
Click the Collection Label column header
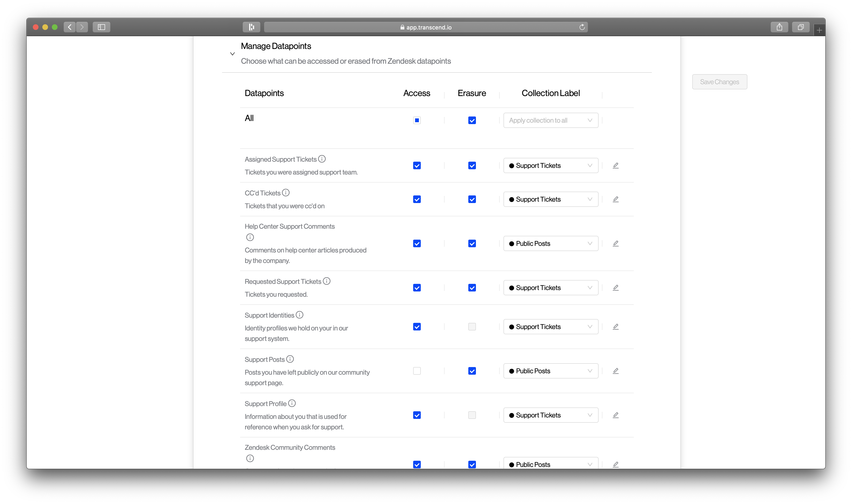tap(551, 93)
